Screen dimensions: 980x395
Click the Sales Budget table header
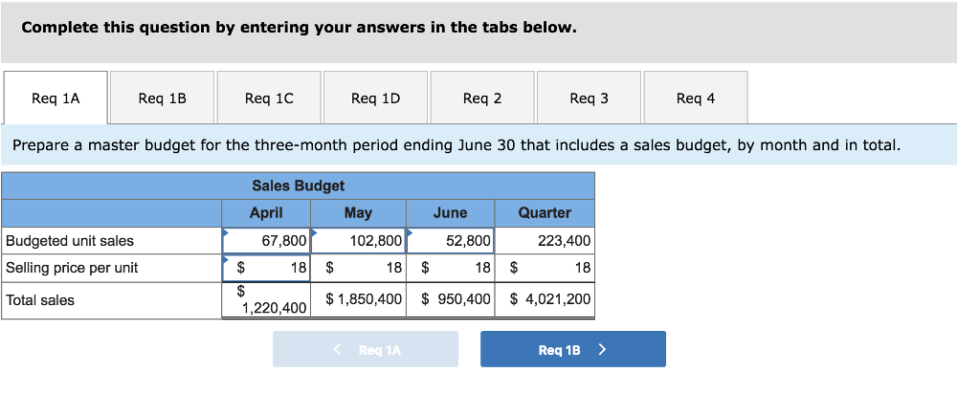(x=298, y=186)
